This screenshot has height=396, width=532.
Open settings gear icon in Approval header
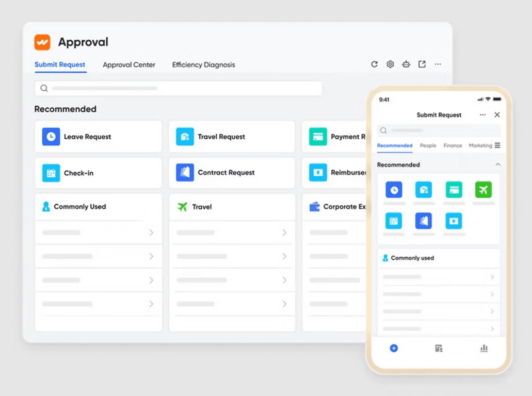coord(390,64)
